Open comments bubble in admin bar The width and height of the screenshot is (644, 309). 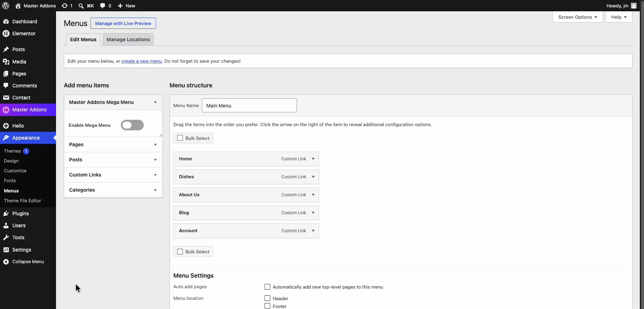(102, 6)
